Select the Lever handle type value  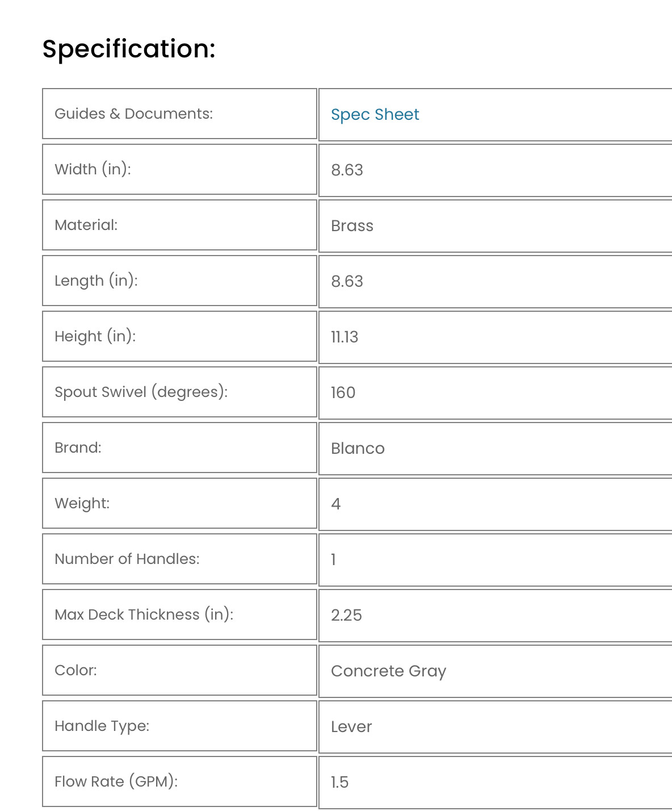pyautogui.click(x=351, y=727)
